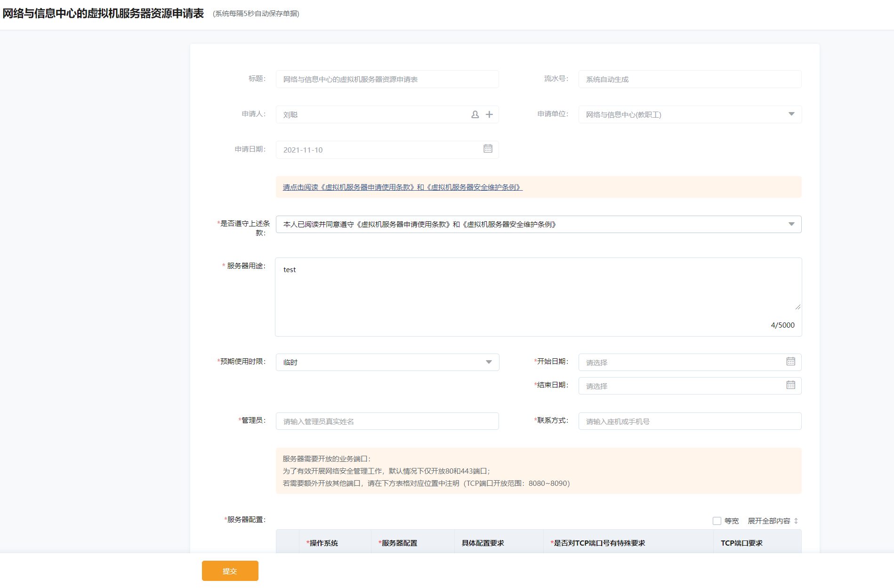Image resolution: width=894 pixels, height=588 pixels.
Task: Enable the 等宽 equal-width checkbox
Action: click(717, 521)
